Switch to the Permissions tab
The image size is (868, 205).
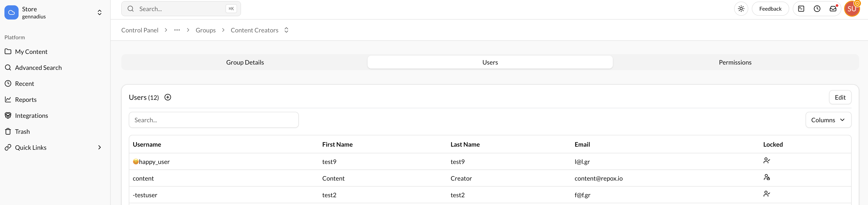click(735, 62)
